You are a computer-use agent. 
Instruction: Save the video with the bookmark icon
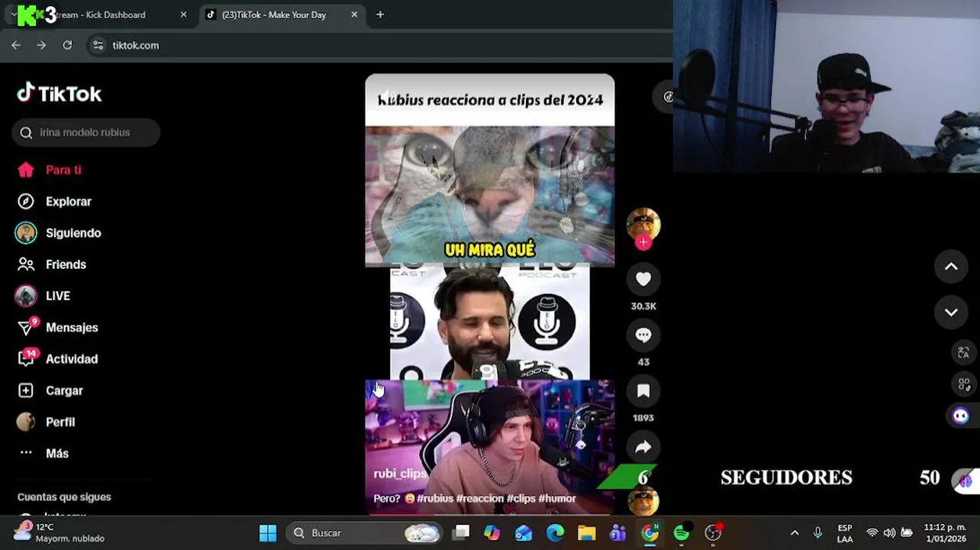click(x=643, y=391)
